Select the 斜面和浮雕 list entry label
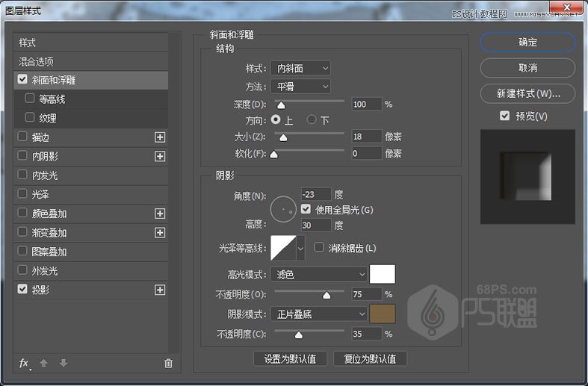This screenshot has width=588, height=386. point(54,80)
